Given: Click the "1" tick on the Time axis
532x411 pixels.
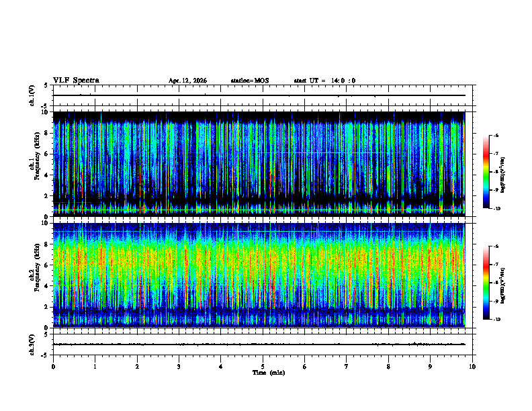Looking at the screenshot, I should coord(95,367).
